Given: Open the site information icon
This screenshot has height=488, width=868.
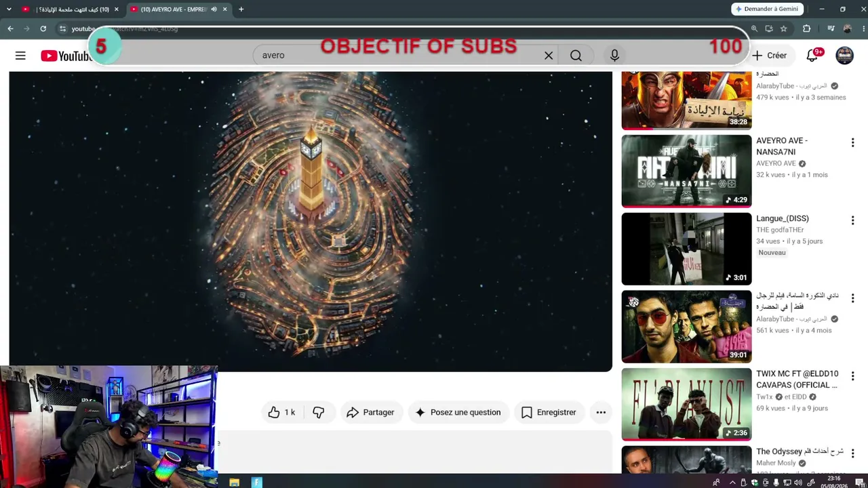Looking at the screenshot, I should point(62,28).
